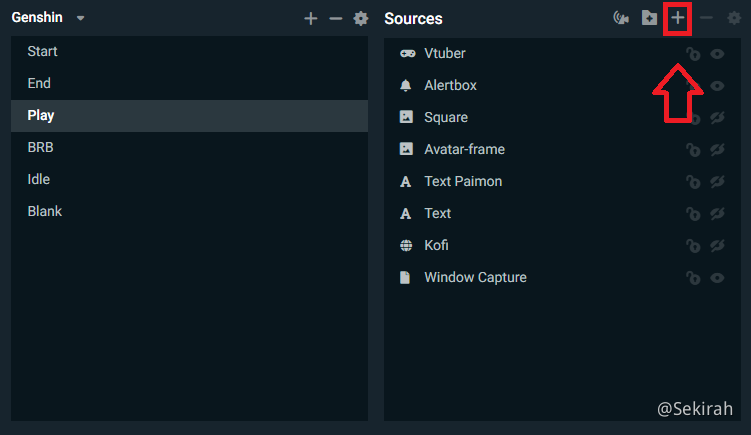Screen dimensions: 751x435
Task: Open the Genshin scene collection dropdown
Action: tap(80, 18)
